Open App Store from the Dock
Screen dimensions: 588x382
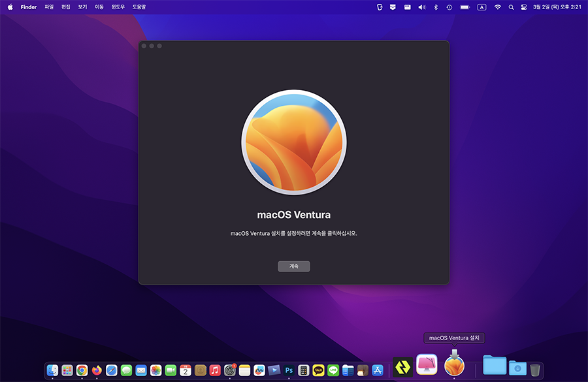tap(377, 370)
